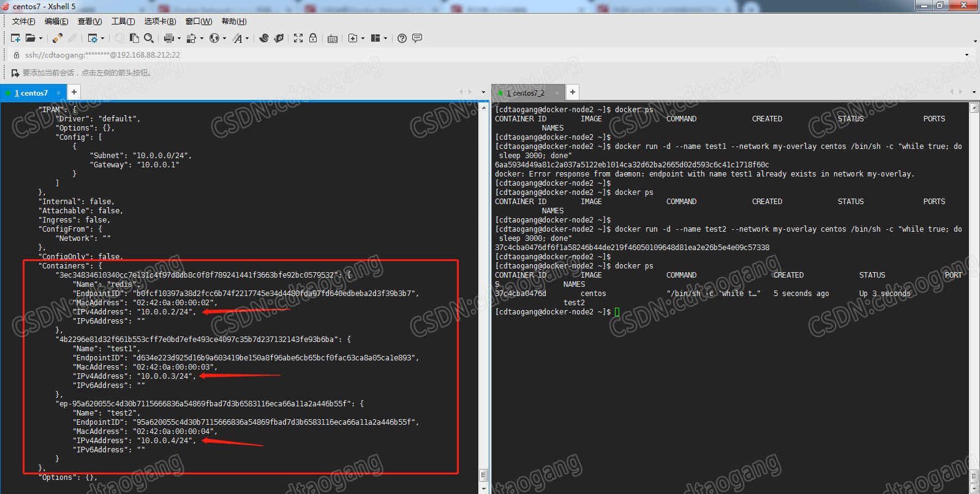This screenshot has width=980, height=494.
Task: Expand the file transfer dropdown arrow
Action: coord(202,39)
